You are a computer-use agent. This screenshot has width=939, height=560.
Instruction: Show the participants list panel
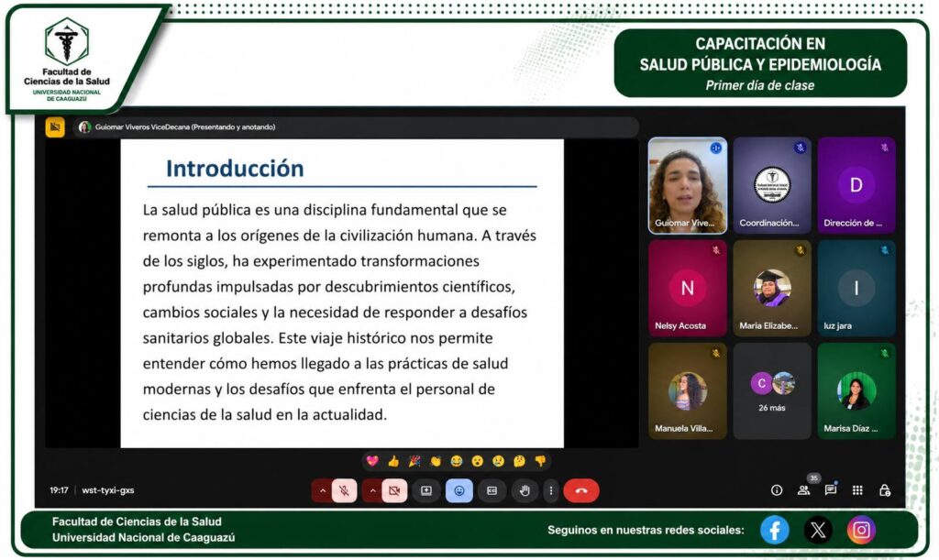tap(803, 490)
